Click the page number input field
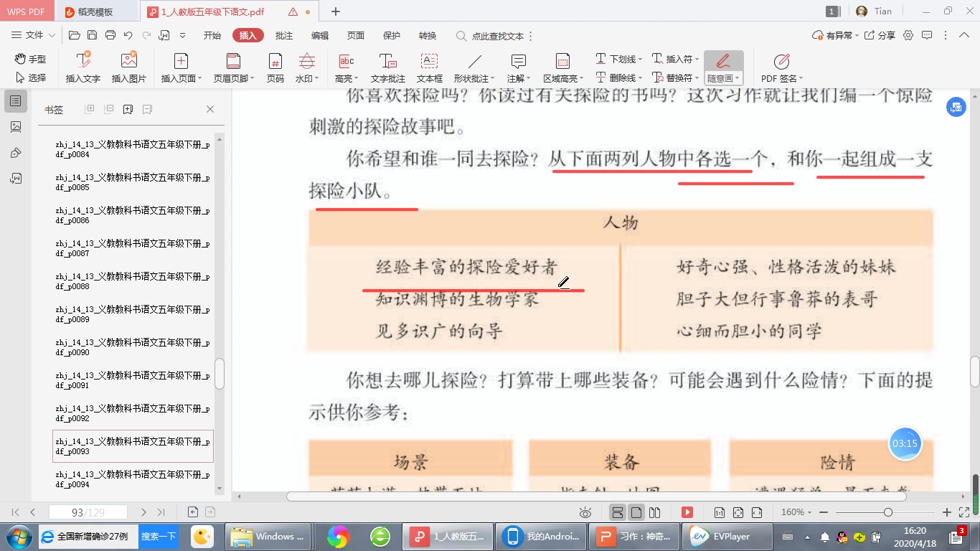 88,512
